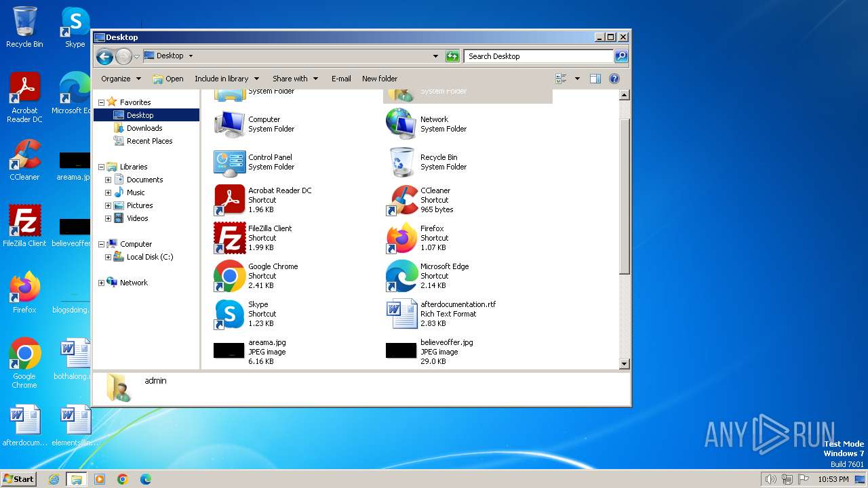The width and height of the screenshot is (868, 488).
Task: Open Windows Media Player from taskbar
Action: coord(100,479)
